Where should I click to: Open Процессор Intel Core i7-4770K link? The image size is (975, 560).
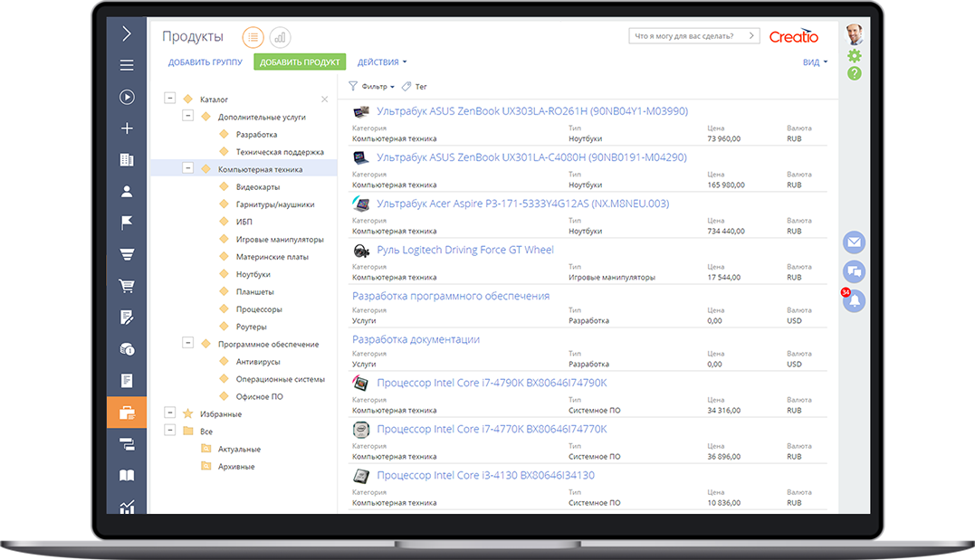tap(492, 429)
